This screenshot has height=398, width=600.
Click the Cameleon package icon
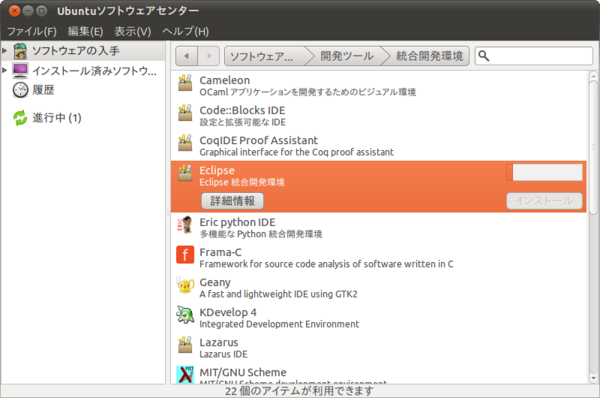[185, 83]
